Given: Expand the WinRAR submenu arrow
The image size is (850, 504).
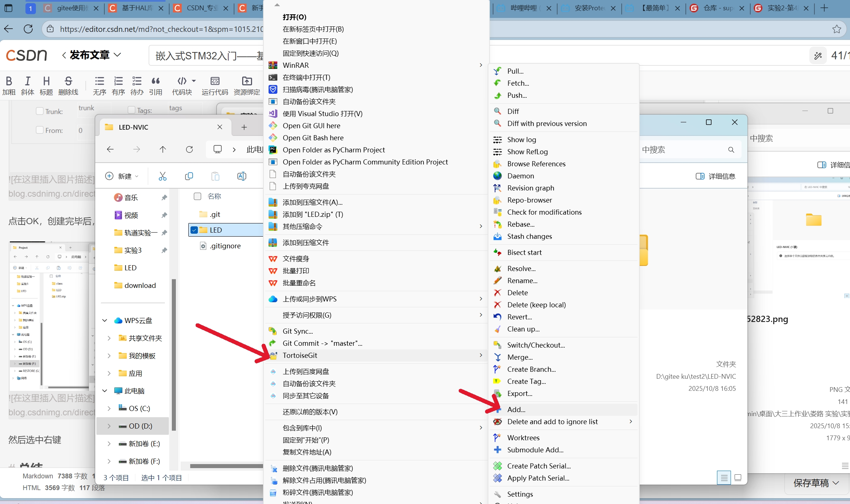Looking at the screenshot, I should coord(481,65).
